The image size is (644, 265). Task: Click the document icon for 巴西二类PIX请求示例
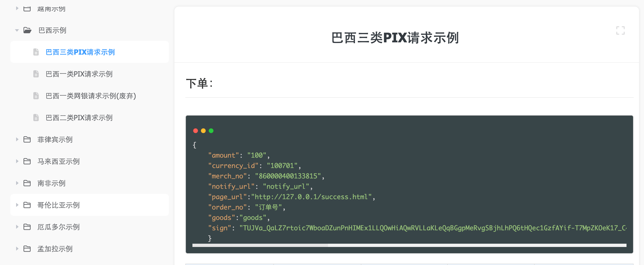coord(36,117)
